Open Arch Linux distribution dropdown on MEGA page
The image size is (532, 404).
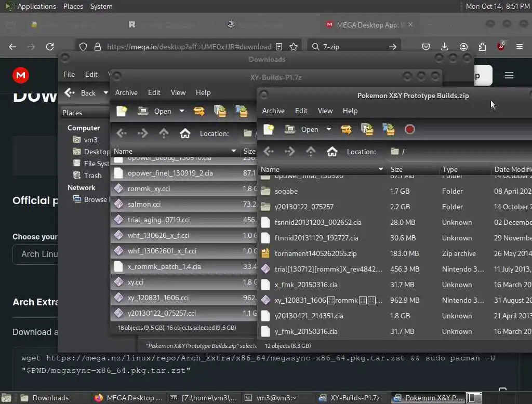pyautogui.click(x=35, y=254)
